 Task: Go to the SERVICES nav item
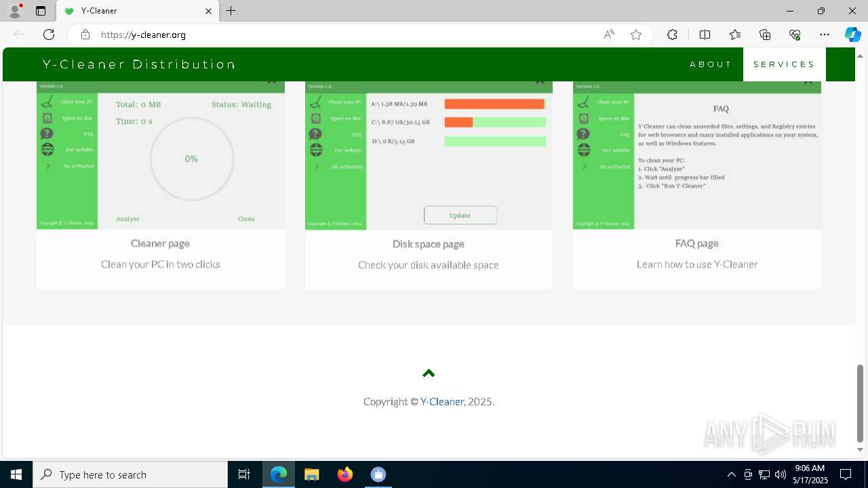pyautogui.click(x=784, y=64)
